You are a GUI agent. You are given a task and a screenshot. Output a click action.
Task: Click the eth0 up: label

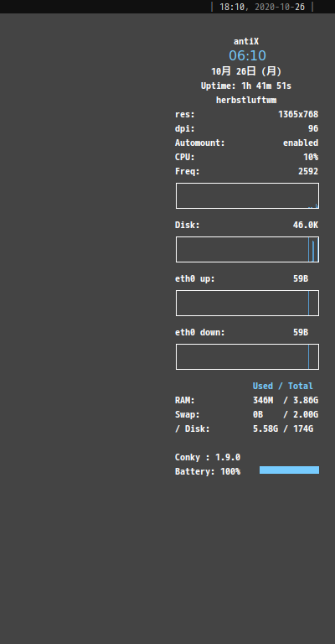pos(195,279)
